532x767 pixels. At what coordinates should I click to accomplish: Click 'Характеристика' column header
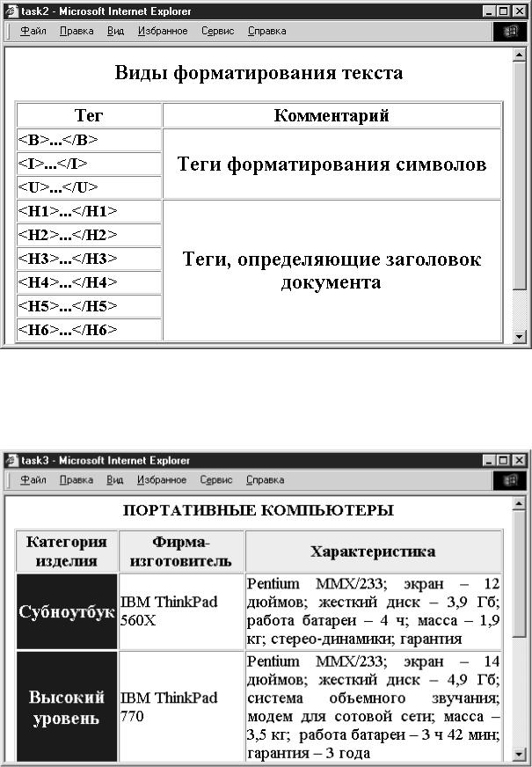point(374,552)
